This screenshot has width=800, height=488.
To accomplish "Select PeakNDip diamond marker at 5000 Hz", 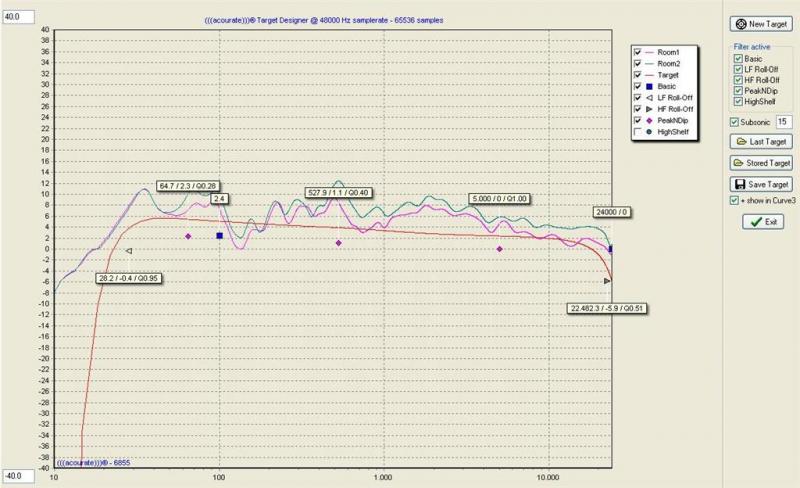I will tap(499, 249).
